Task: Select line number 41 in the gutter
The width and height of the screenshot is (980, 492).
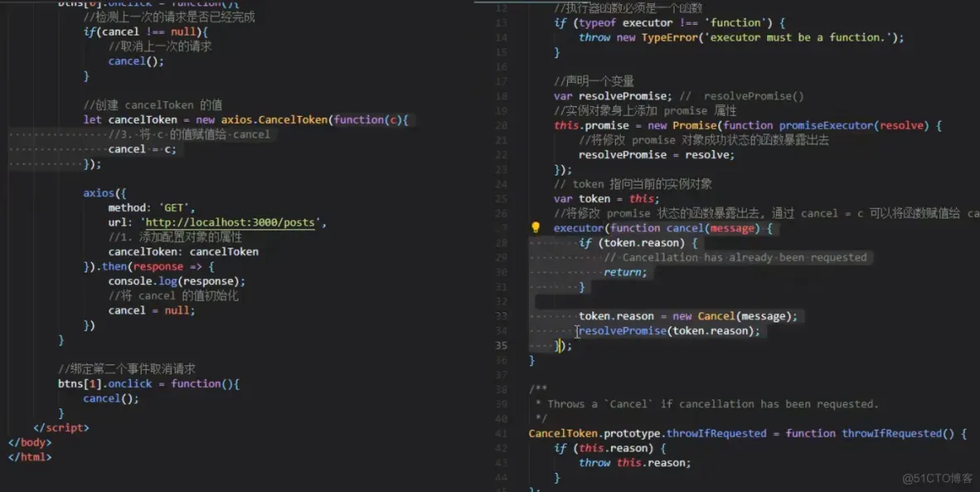Action: (x=502, y=433)
